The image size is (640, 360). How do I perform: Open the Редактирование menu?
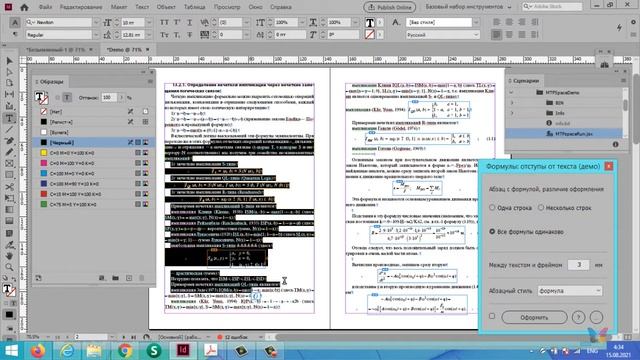coord(81,7)
